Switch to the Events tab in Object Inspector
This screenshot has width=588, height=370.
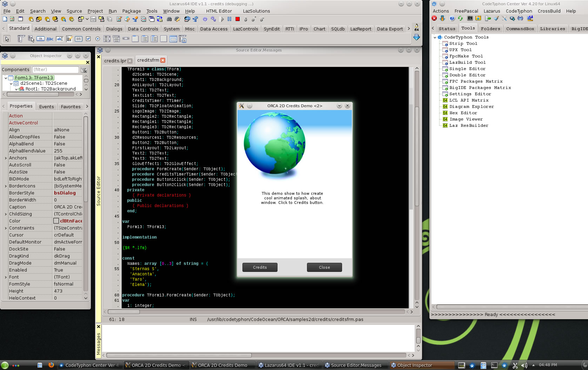(x=47, y=107)
